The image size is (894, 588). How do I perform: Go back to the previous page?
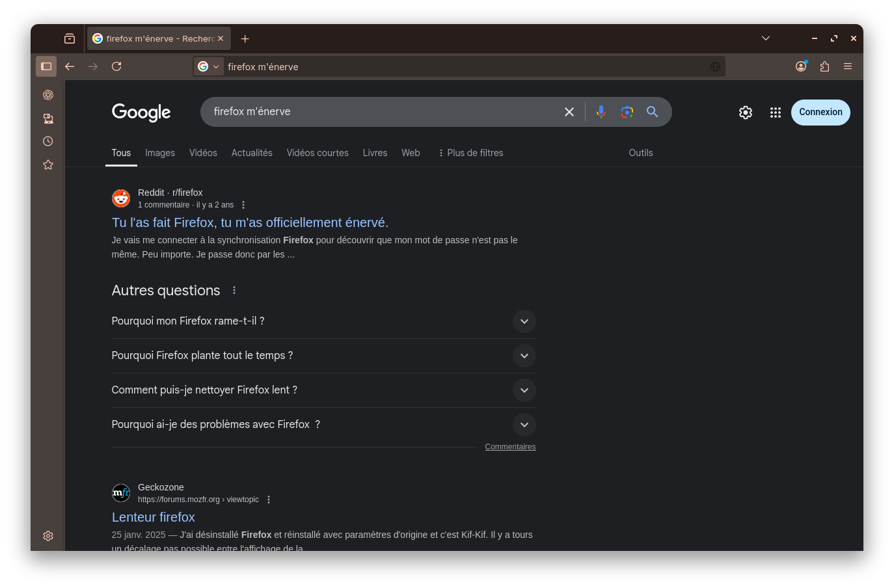[x=70, y=66]
